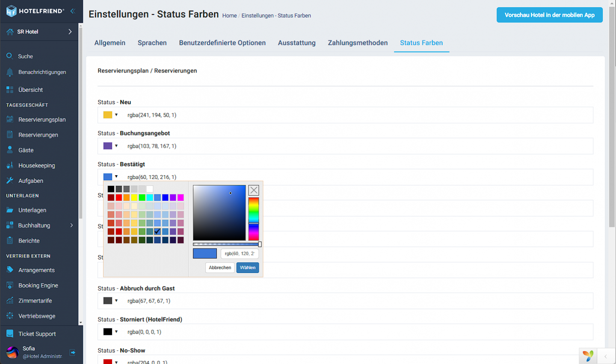Pick cyan swatch in bright color row
Screen dimensions: 616x364
click(150, 197)
